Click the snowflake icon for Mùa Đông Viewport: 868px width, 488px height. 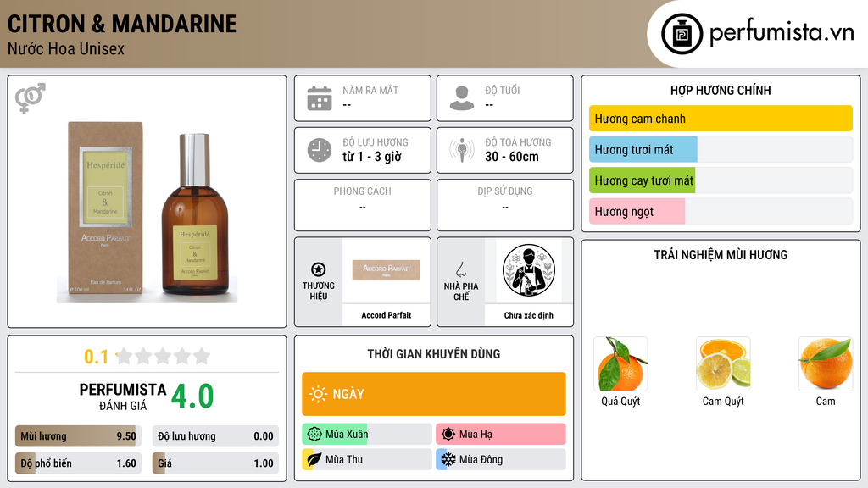point(448,459)
